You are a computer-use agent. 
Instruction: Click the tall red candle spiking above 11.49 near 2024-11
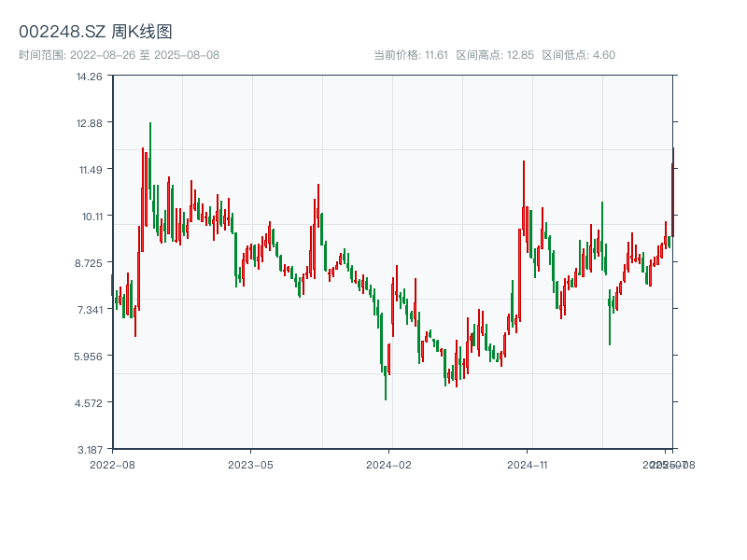[x=524, y=198]
